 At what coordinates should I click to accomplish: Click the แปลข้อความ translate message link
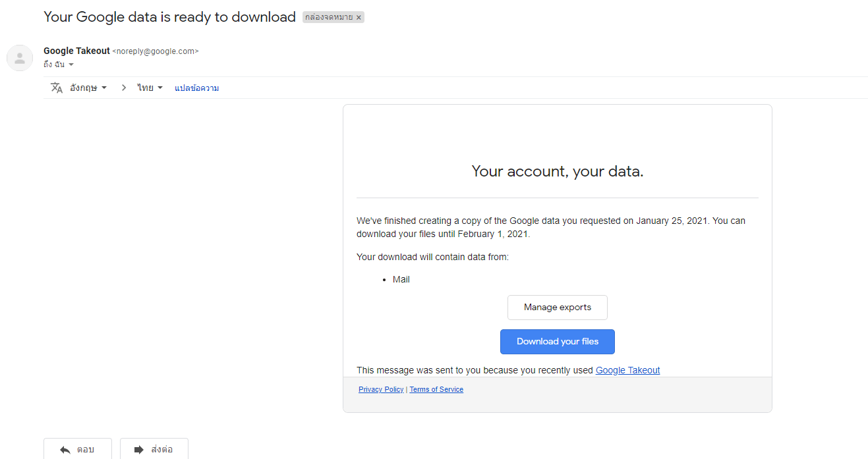click(196, 88)
